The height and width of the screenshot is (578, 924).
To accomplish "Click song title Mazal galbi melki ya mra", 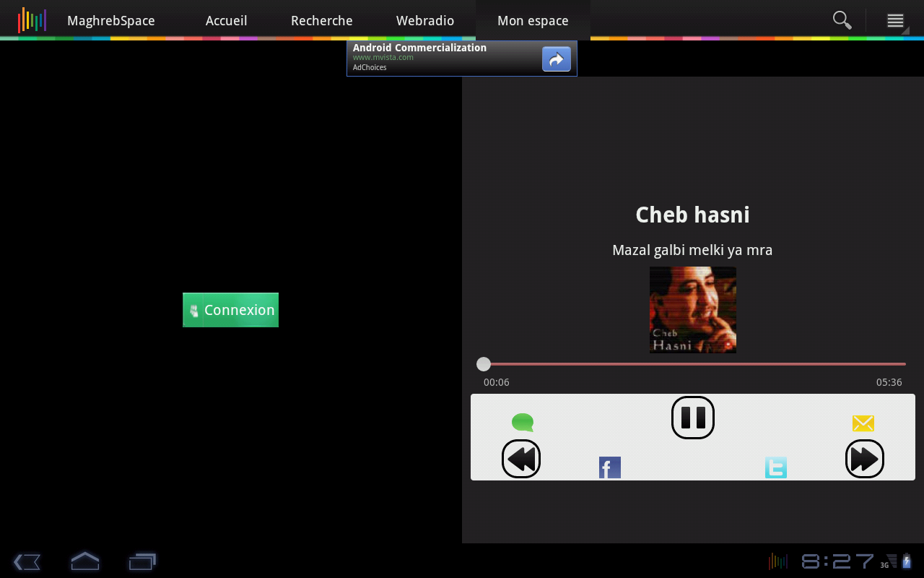I will [x=692, y=250].
